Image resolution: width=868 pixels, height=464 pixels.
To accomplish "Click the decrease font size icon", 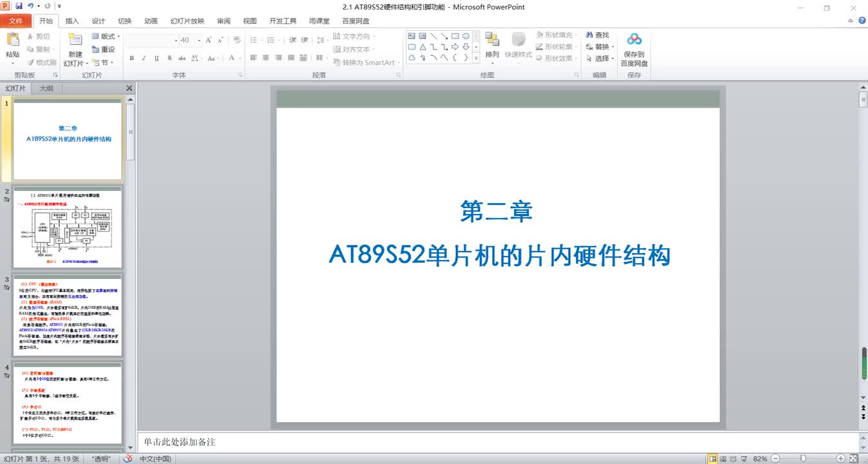I will tap(221, 40).
